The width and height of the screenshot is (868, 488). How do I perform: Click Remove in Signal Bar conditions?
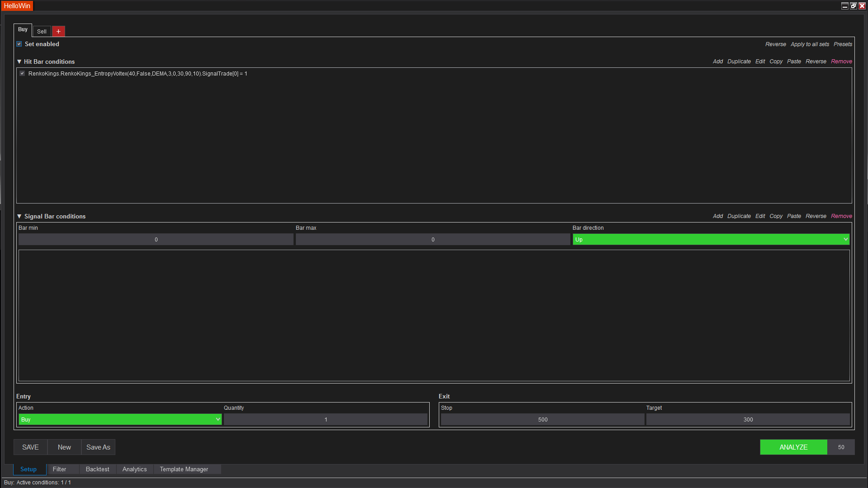841,216
